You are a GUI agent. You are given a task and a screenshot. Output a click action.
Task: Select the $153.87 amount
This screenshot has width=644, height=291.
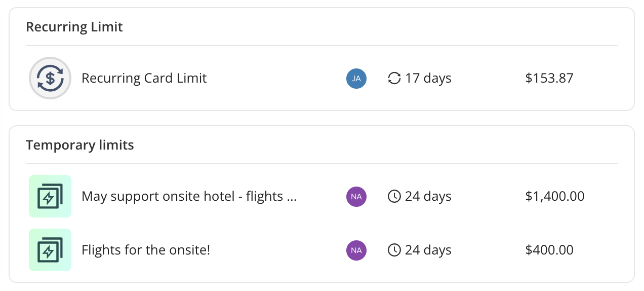[549, 78]
